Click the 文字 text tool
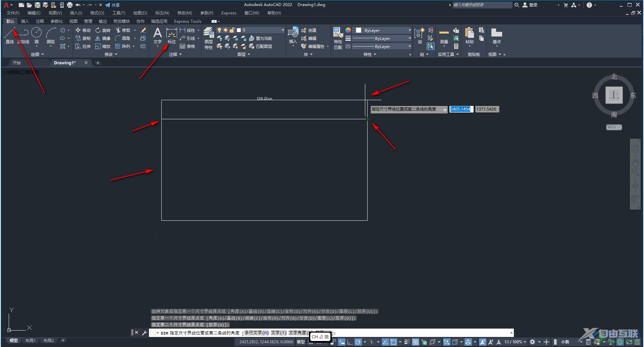 tap(157, 36)
